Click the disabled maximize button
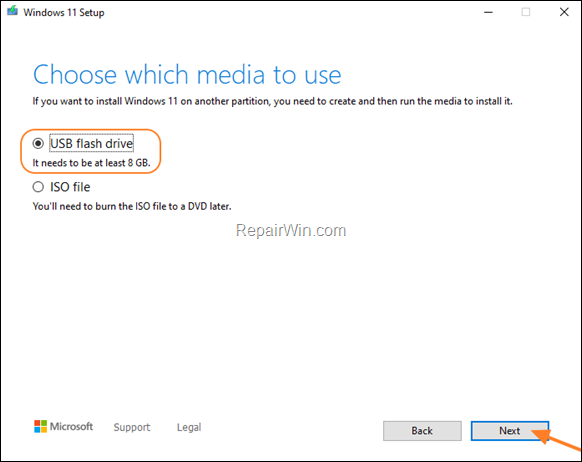The image size is (582, 462). (526, 12)
